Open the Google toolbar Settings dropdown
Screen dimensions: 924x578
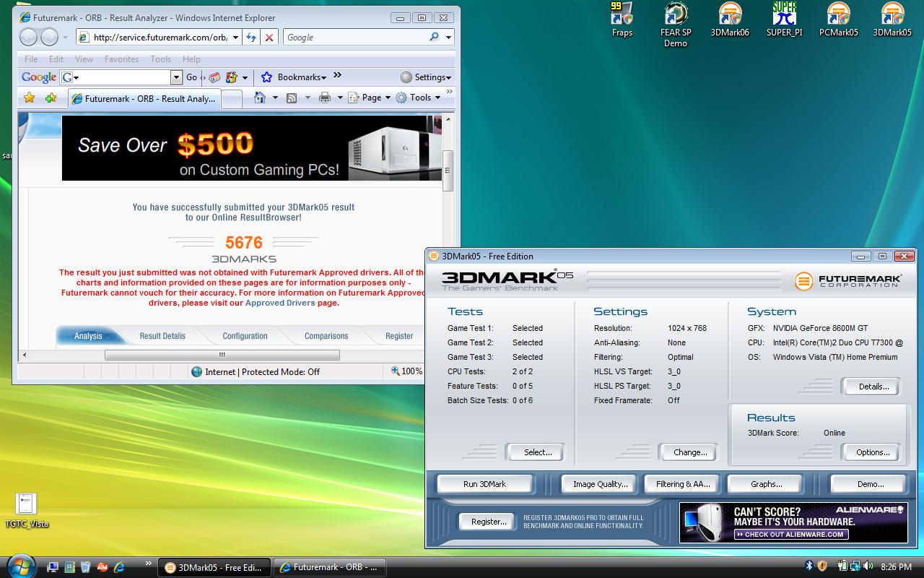[426, 77]
